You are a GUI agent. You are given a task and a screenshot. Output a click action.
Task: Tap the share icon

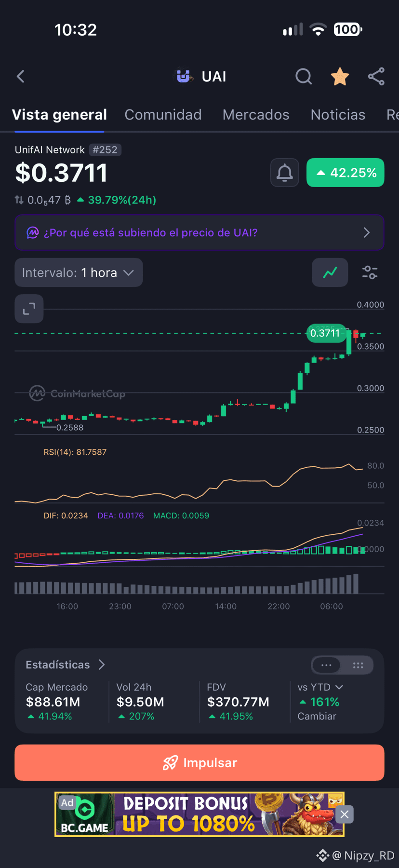[x=376, y=76]
